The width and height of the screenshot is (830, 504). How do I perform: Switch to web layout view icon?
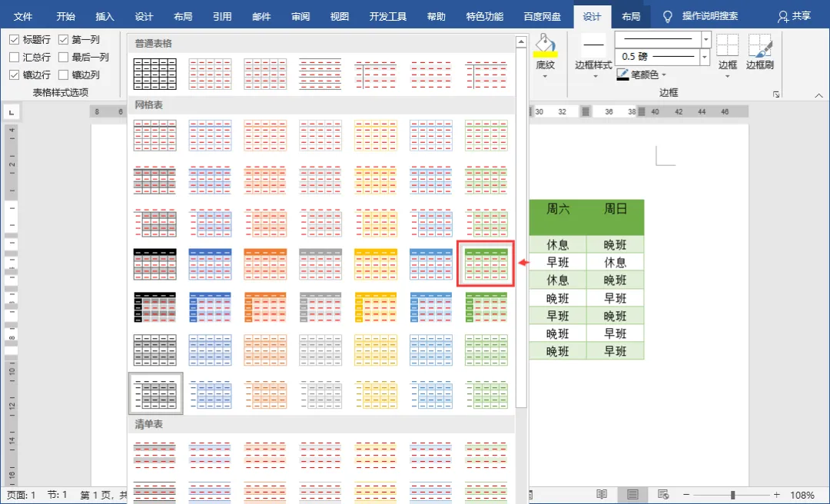[663, 495]
